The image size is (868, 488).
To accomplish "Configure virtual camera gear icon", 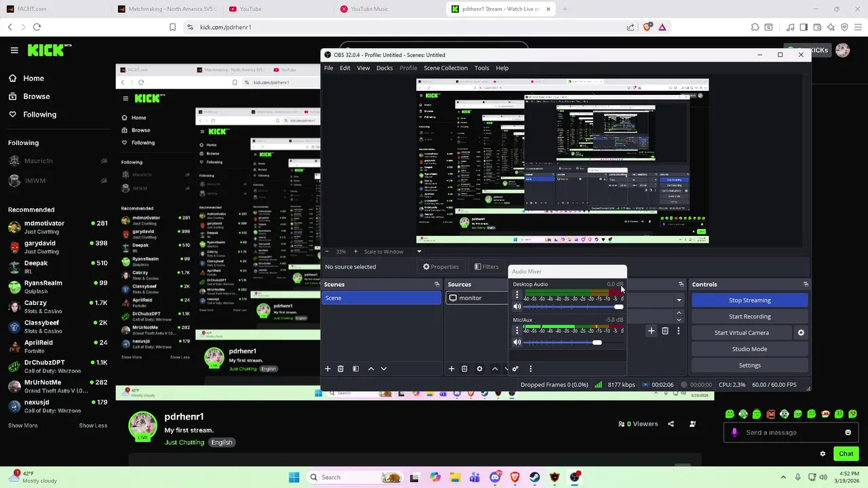I will tap(801, 333).
